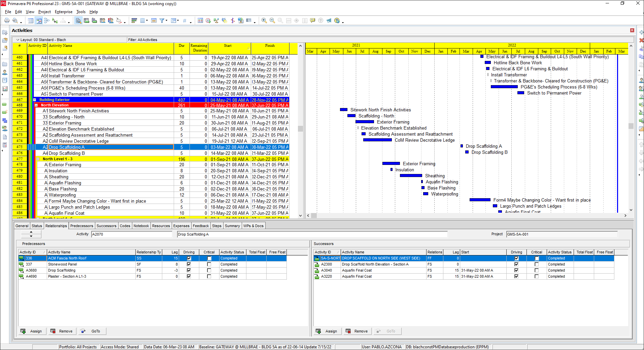
Task: Click the Gantt chart vertical scrollbar thumb
Action: pos(631,126)
